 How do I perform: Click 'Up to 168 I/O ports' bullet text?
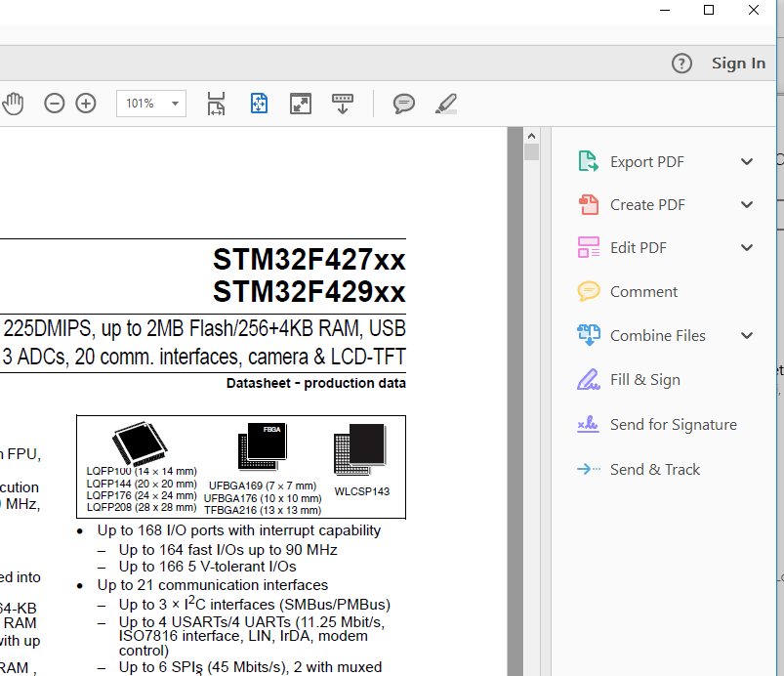[x=239, y=530]
